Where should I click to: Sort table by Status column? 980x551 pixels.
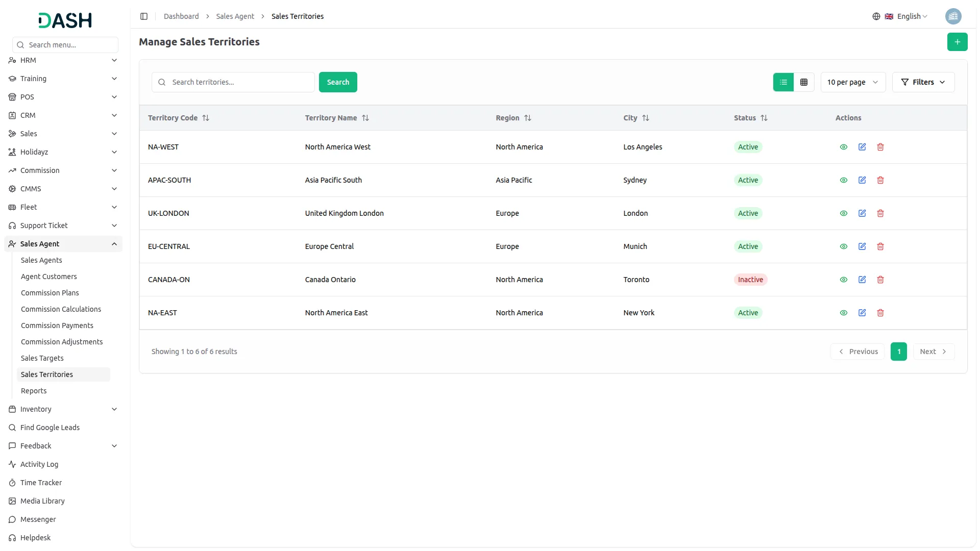tap(764, 118)
